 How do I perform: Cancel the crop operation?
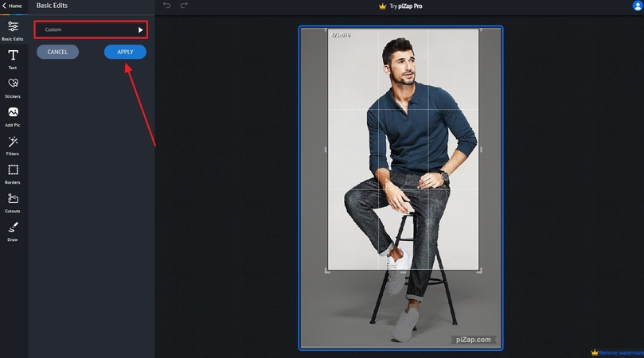tap(57, 52)
